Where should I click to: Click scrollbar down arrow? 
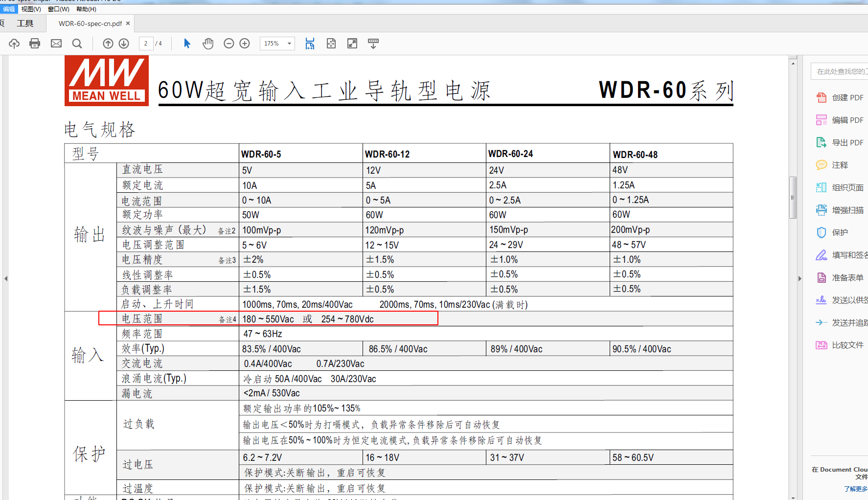pyautogui.click(x=793, y=497)
